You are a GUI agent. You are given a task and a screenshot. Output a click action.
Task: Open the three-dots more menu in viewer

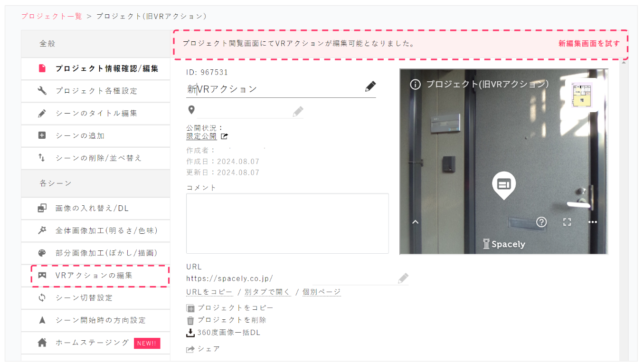592,222
